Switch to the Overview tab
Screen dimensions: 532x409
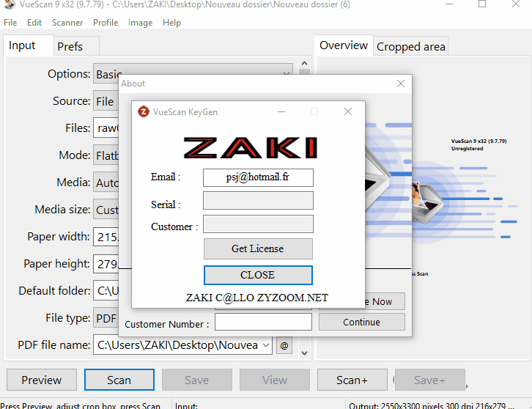pos(344,45)
